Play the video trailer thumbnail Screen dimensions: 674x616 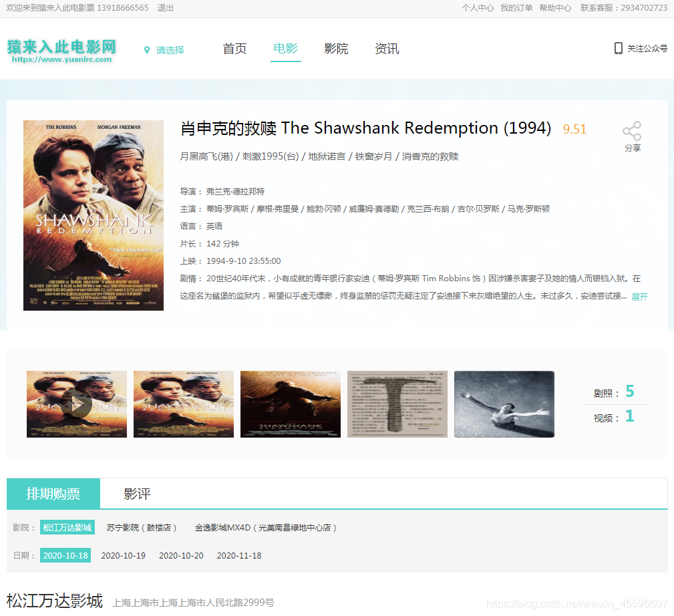pyautogui.click(x=77, y=404)
